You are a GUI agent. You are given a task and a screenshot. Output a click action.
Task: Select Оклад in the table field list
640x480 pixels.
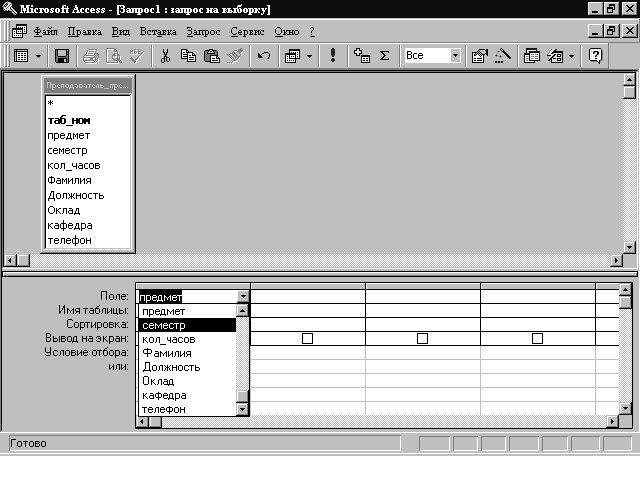click(x=88, y=210)
